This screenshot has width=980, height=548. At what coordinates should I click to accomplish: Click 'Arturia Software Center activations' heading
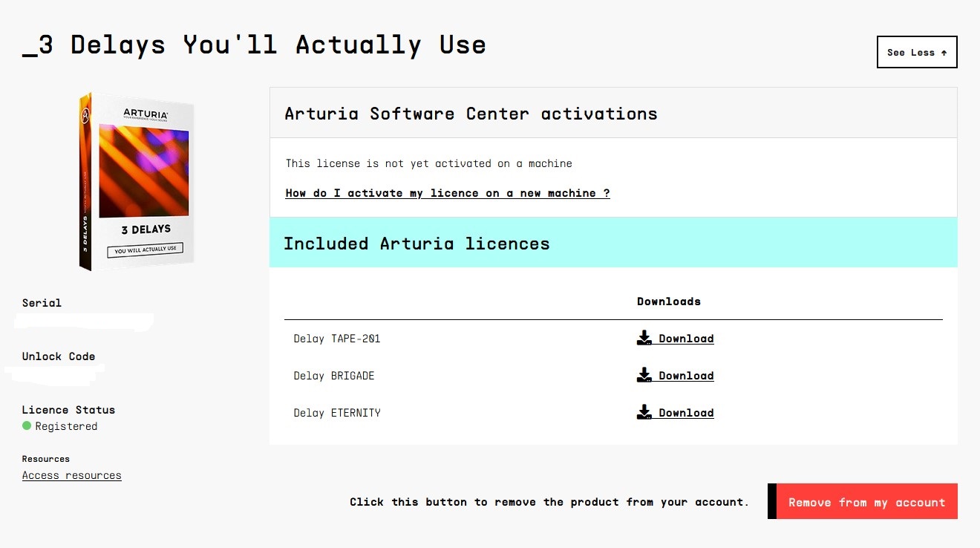pyautogui.click(x=471, y=114)
